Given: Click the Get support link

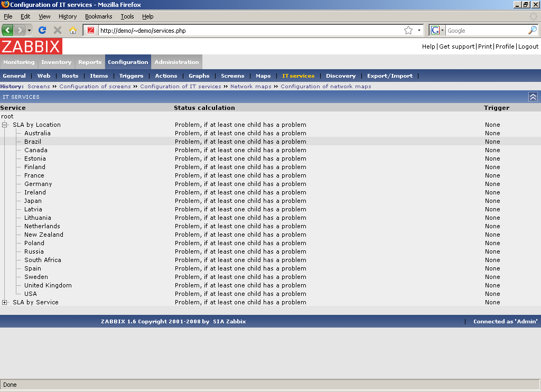Looking at the screenshot, I should pyautogui.click(x=457, y=46).
